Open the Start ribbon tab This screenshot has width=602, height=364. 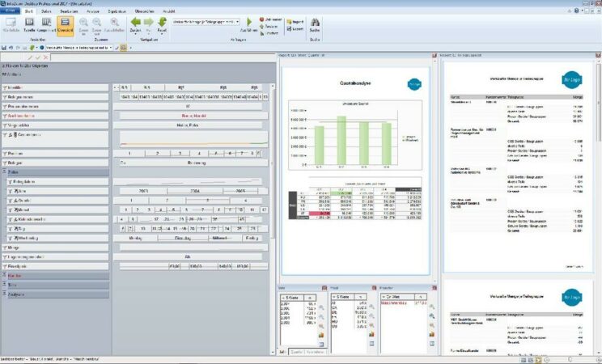pyautogui.click(x=28, y=12)
